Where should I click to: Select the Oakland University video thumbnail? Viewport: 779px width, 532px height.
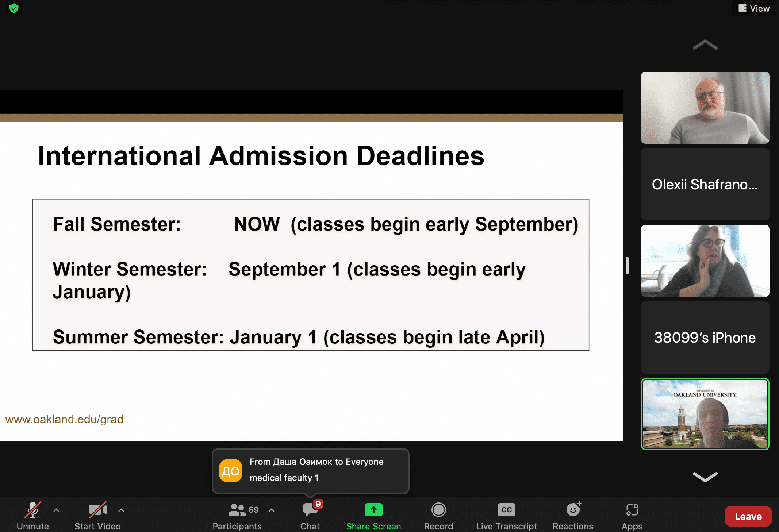pyautogui.click(x=705, y=414)
